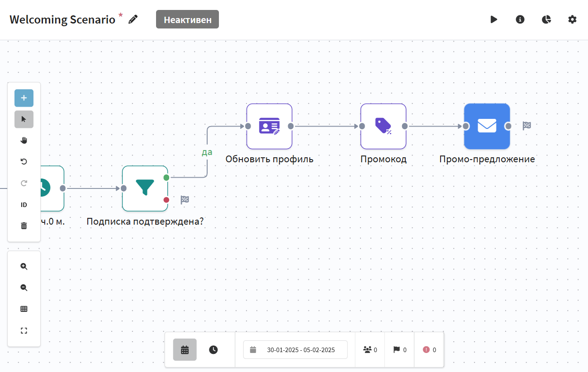
Task: Open the scenario info icon
Action: pos(520,19)
